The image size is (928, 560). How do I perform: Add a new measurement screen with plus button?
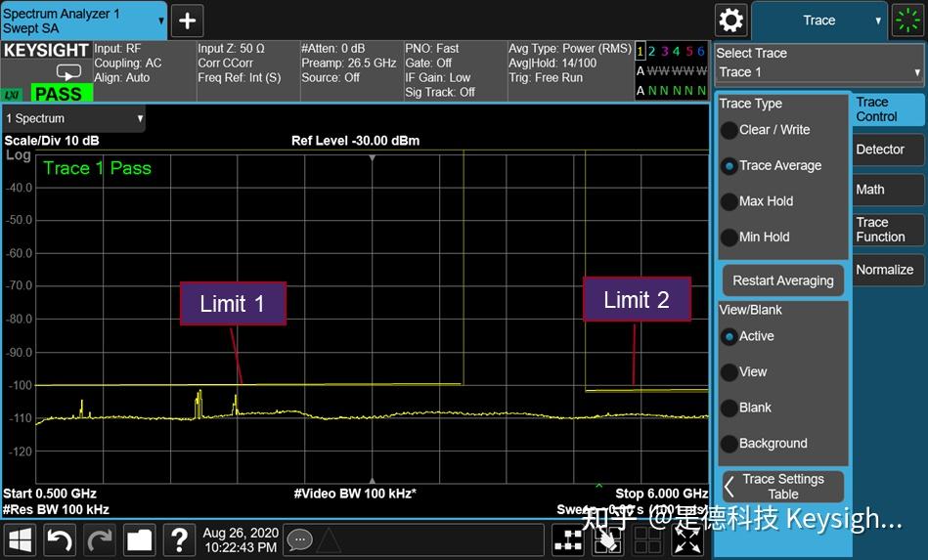tap(187, 21)
